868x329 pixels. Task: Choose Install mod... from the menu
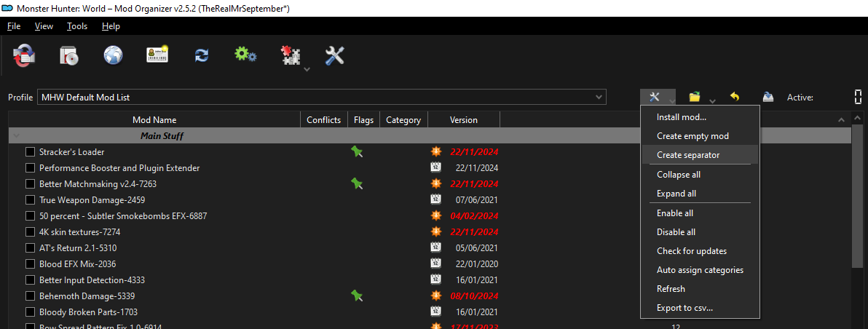(x=701, y=117)
